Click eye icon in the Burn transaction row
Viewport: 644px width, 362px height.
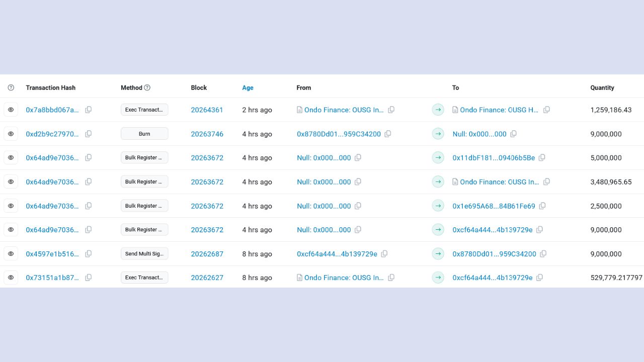click(x=11, y=134)
